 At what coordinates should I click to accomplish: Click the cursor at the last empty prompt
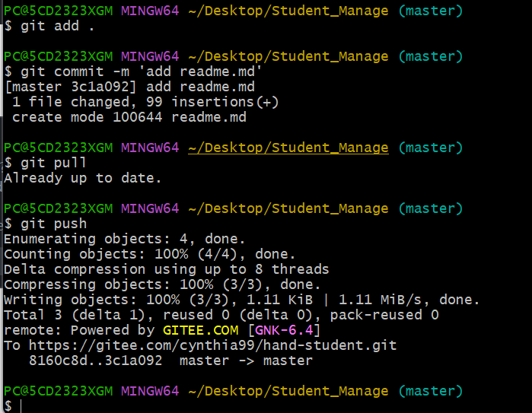(23, 406)
